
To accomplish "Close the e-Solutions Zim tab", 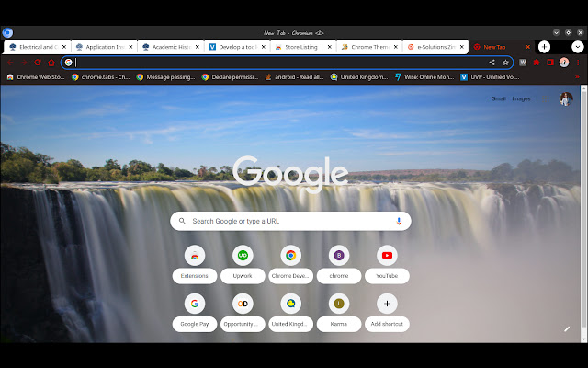I will (x=461, y=47).
